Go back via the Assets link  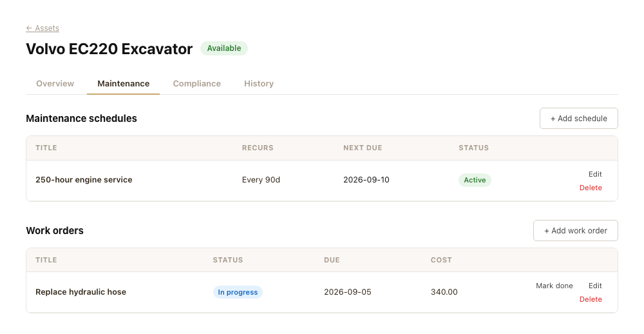coord(43,28)
